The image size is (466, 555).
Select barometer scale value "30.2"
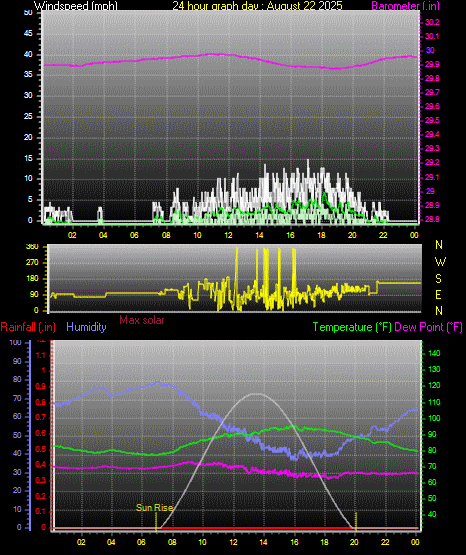pyautogui.click(x=432, y=22)
